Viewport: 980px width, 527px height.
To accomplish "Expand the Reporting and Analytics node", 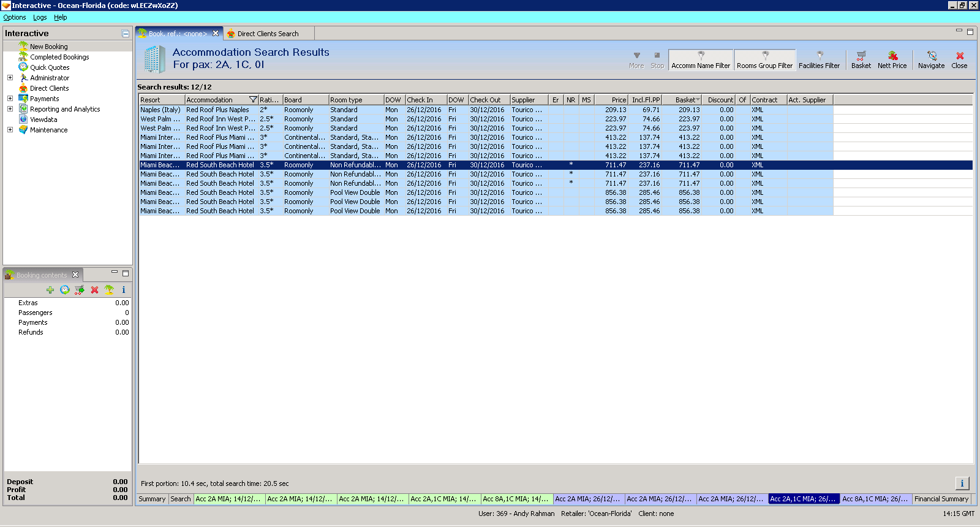I will [x=10, y=109].
